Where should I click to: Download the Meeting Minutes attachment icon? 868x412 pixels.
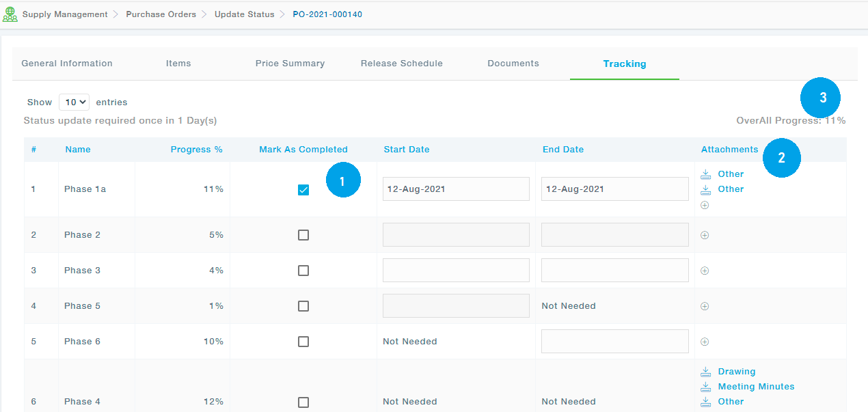point(706,387)
